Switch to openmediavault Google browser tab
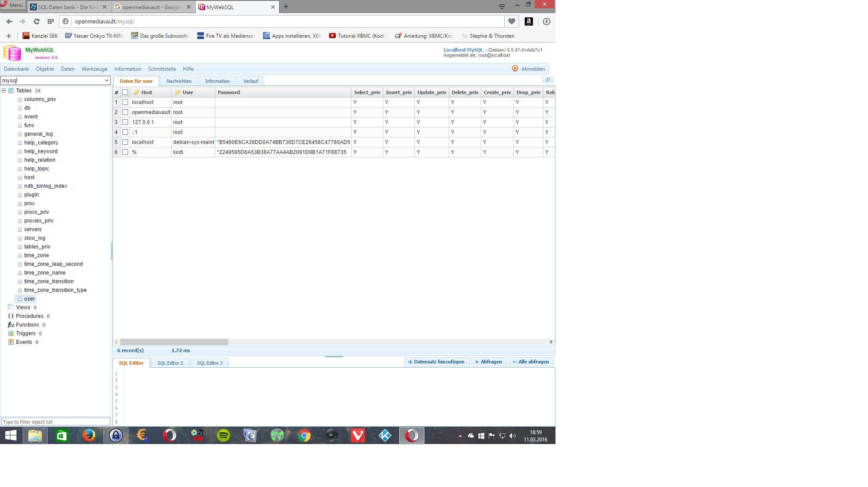868x487 pixels. (152, 7)
